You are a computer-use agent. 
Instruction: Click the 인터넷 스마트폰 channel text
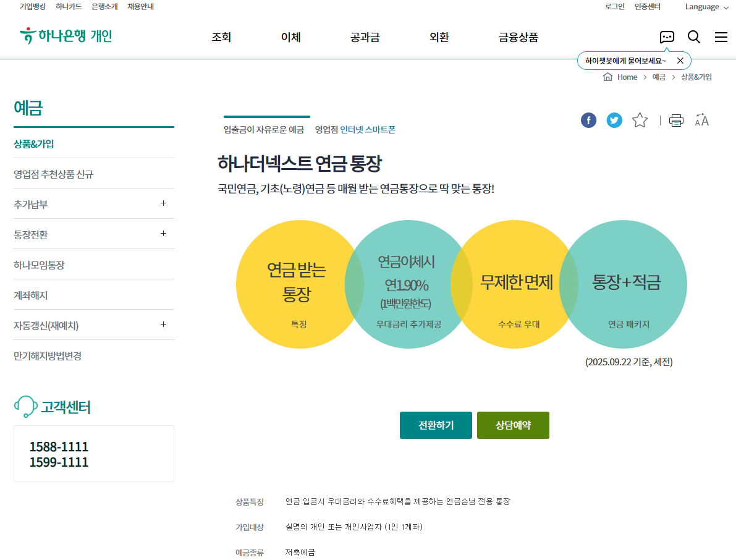point(368,130)
